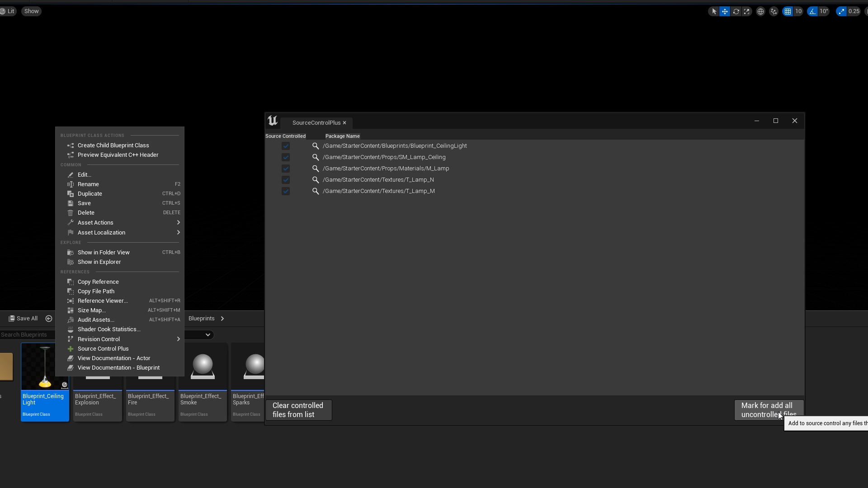Screen dimensions: 868x488
Task: Select Source Control Plus from the context menu
Action: pos(102,348)
